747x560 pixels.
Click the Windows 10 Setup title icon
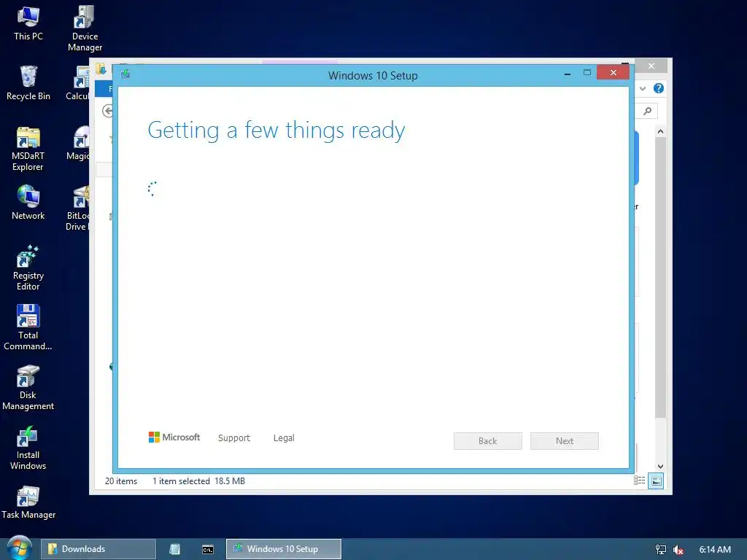tap(125, 74)
